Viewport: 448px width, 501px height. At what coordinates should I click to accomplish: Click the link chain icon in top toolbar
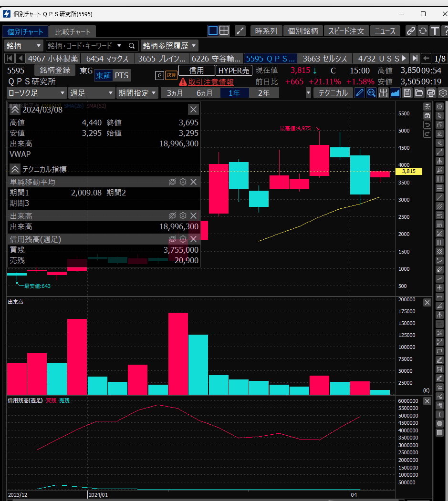(x=410, y=31)
